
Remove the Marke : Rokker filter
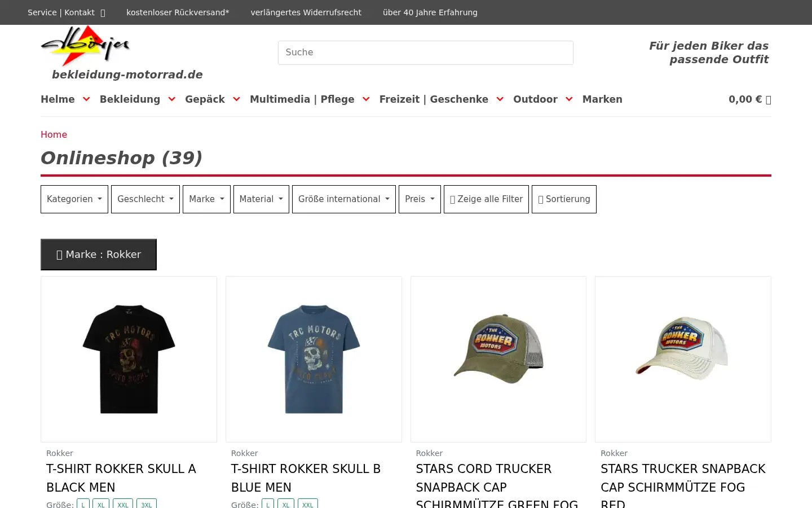click(x=99, y=255)
